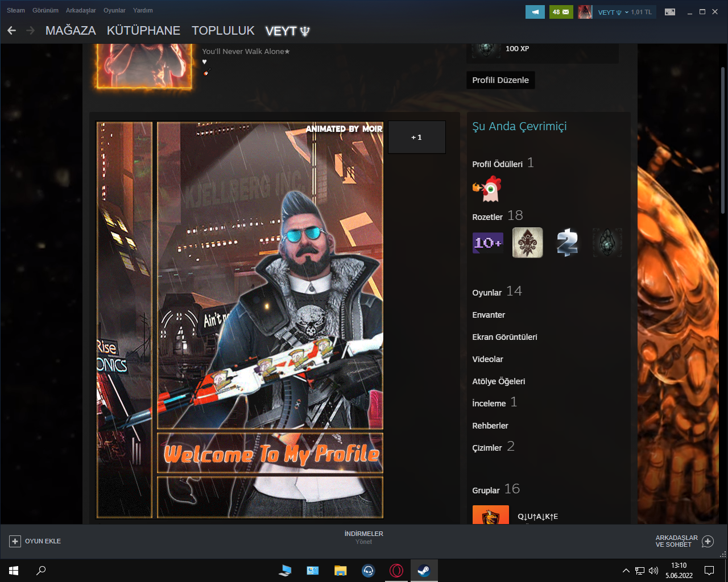Screen dimensions: 728x582
Task: Open Ekran Görüntüleri link
Action: tap(504, 337)
